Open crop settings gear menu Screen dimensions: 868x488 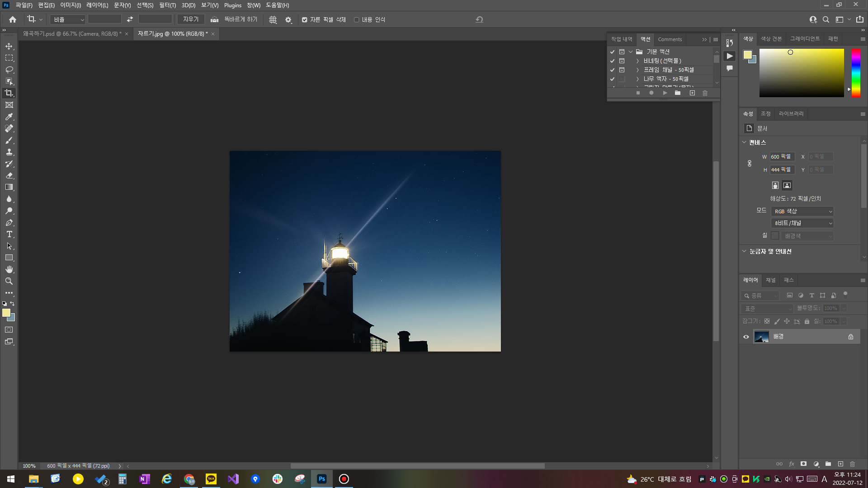coord(288,20)
